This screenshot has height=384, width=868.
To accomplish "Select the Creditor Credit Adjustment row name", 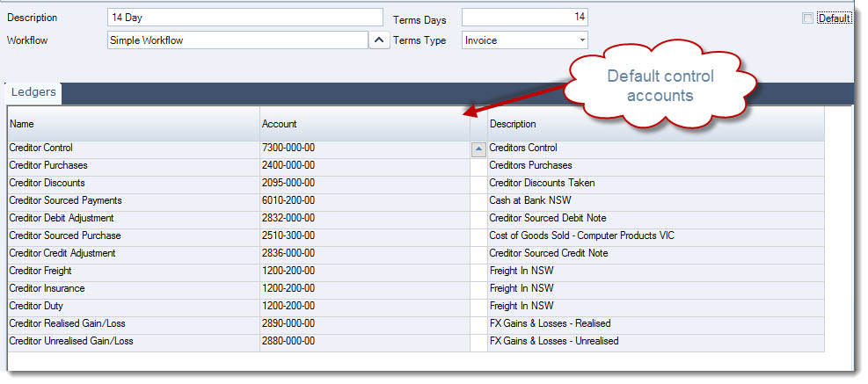I will (x=62, y=253).
